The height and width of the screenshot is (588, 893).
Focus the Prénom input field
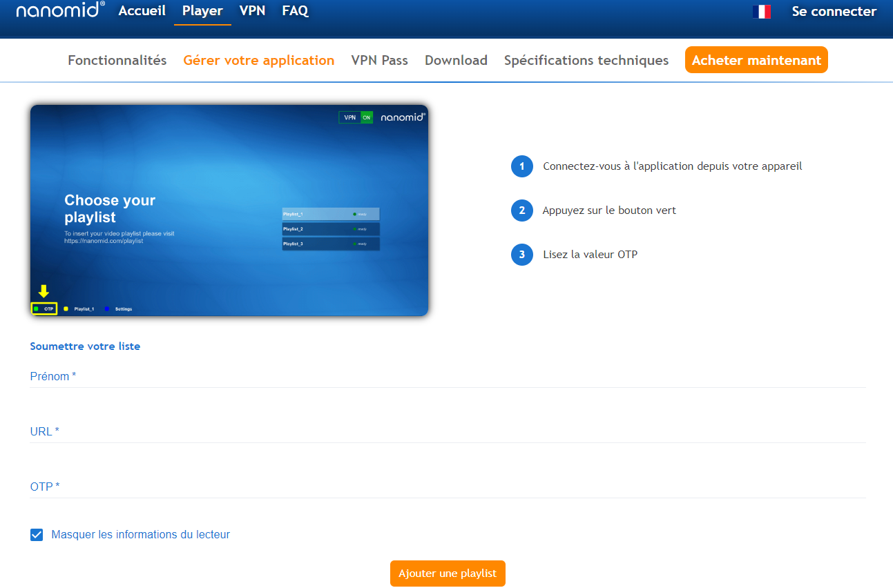coord(448,377)
